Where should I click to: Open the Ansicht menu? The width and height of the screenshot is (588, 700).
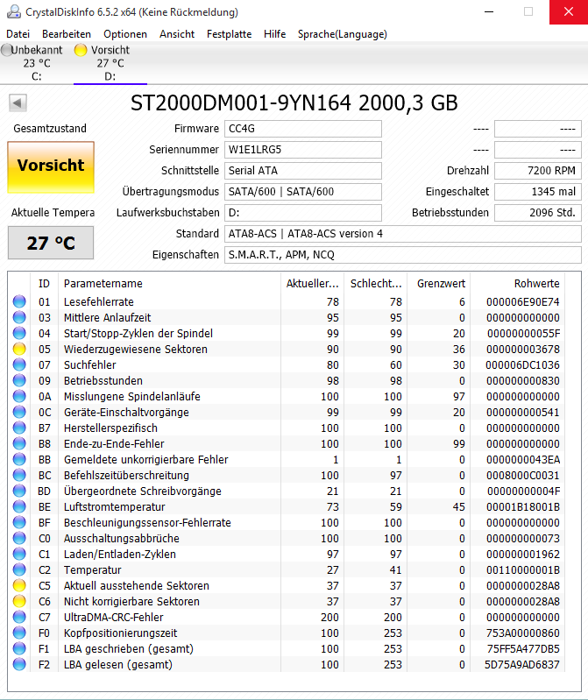pos(177,34)
